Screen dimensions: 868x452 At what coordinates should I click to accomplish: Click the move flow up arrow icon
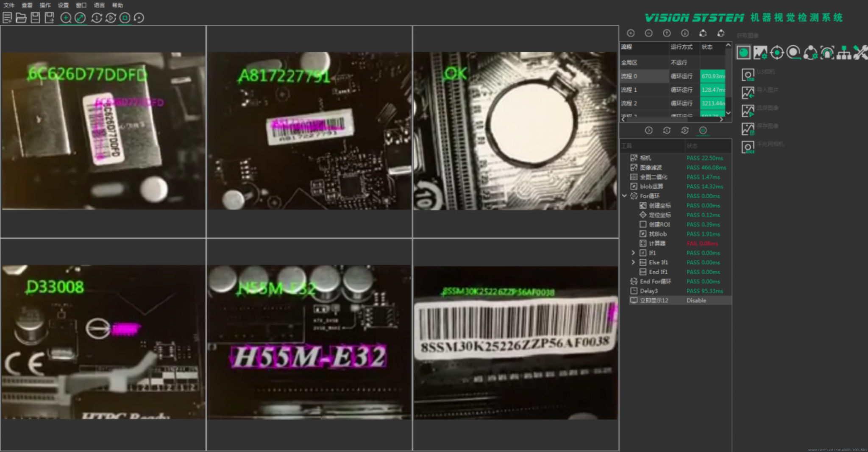pos(667,33)
